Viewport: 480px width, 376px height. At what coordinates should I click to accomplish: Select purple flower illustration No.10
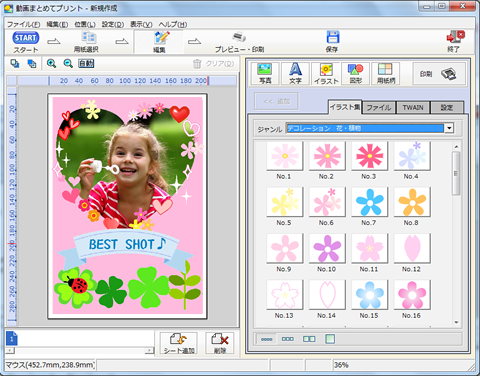click(x=327, y=248)
